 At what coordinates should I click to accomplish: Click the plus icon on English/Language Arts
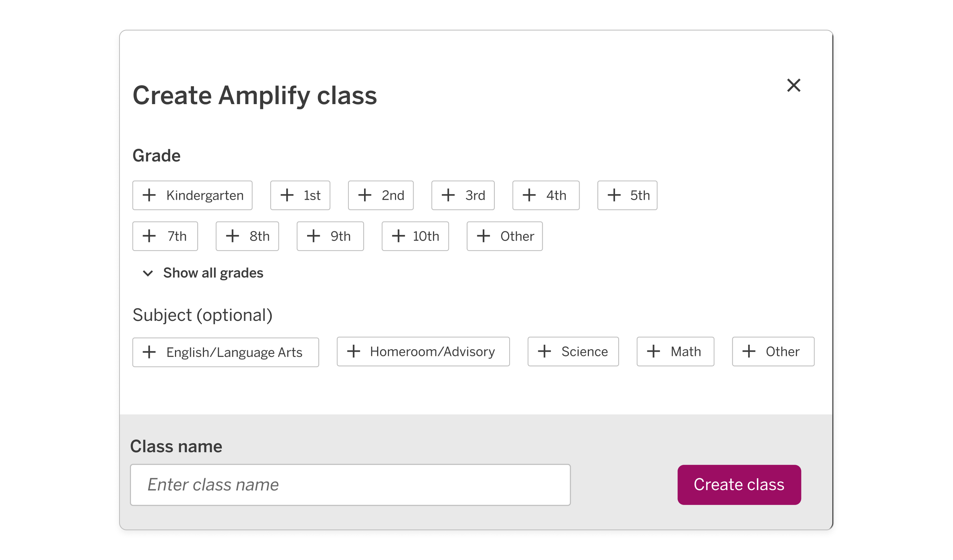150,352
